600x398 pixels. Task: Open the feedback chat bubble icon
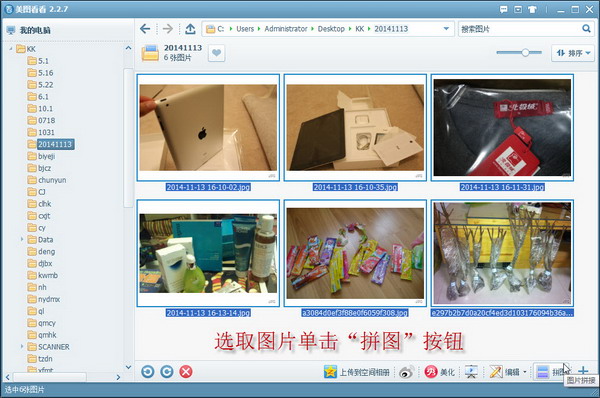[504, 10]
